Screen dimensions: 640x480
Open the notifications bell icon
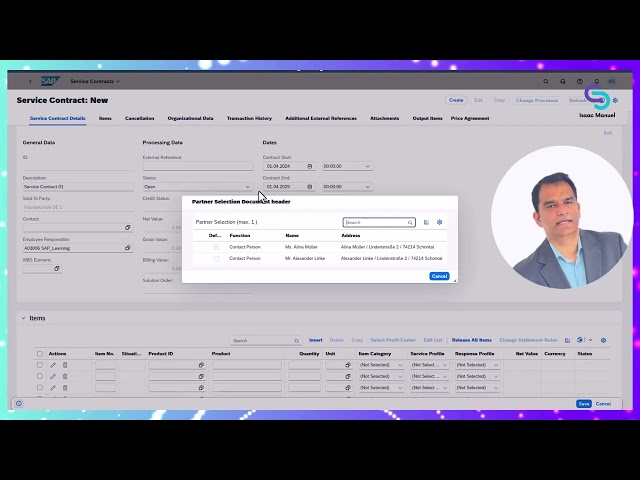(x=597, y=81)
